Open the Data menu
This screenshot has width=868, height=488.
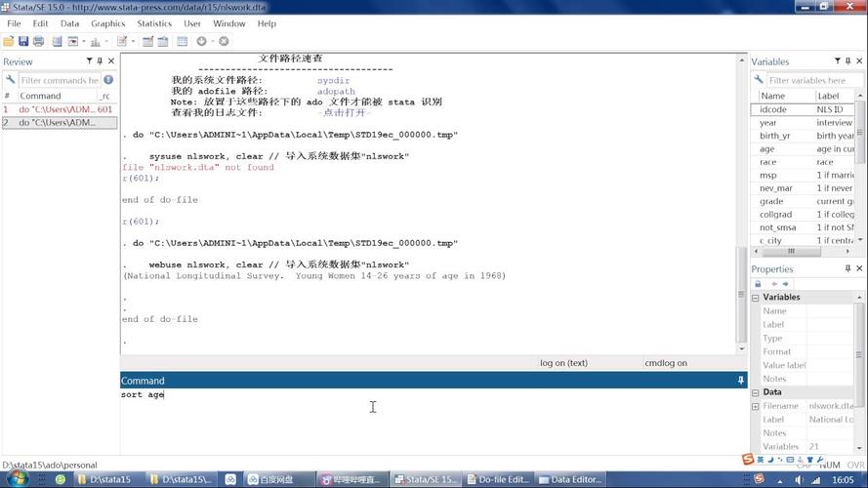(69, 23)
